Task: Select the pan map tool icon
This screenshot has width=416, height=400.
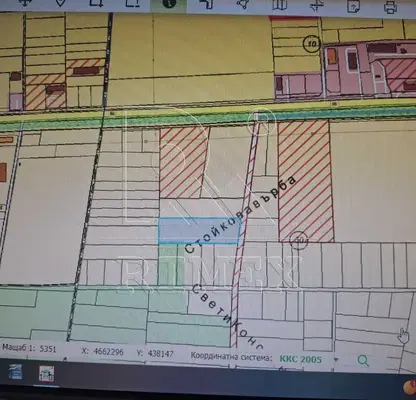Action: click(24, 3)
